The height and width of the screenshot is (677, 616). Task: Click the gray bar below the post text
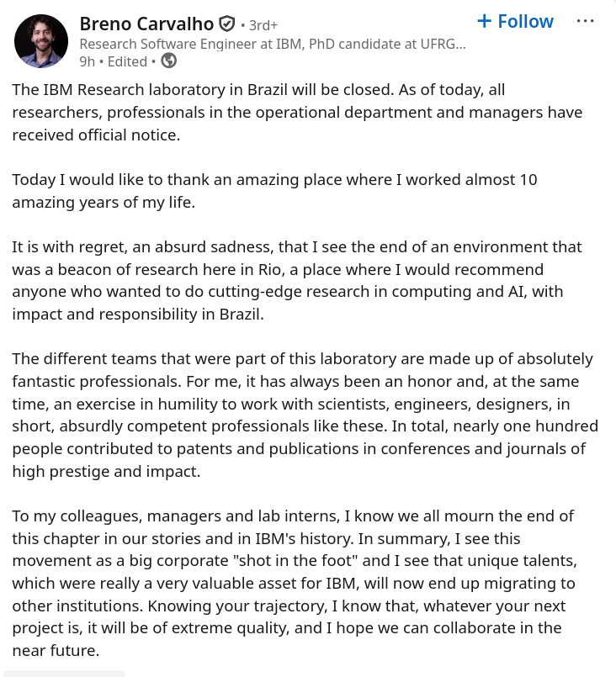coord(64,673)
